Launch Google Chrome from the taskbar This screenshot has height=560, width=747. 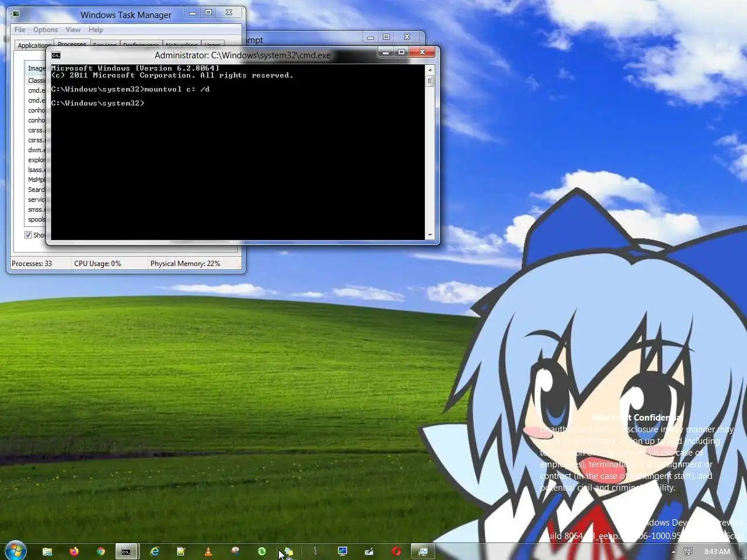101,551
